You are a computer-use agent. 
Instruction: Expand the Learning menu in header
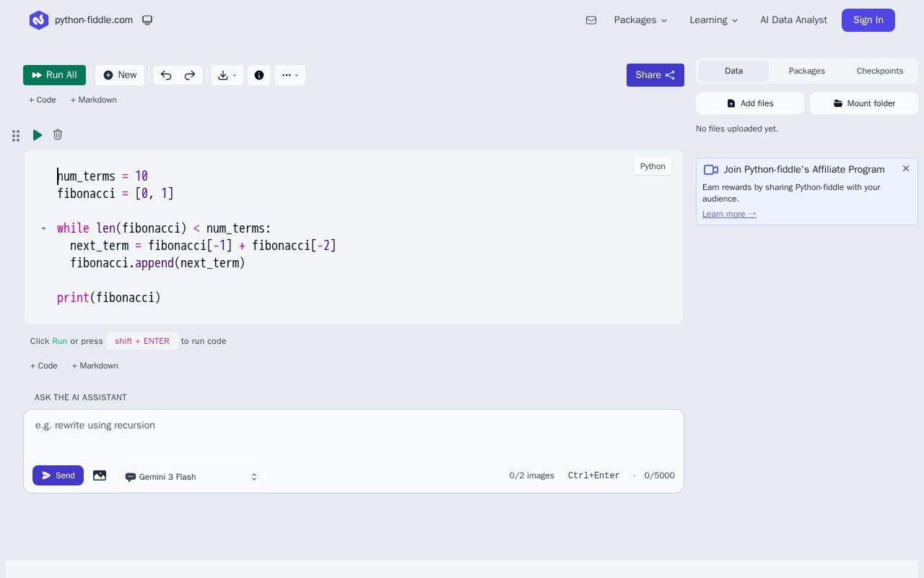pyautogui.click(x=713, y=20)
